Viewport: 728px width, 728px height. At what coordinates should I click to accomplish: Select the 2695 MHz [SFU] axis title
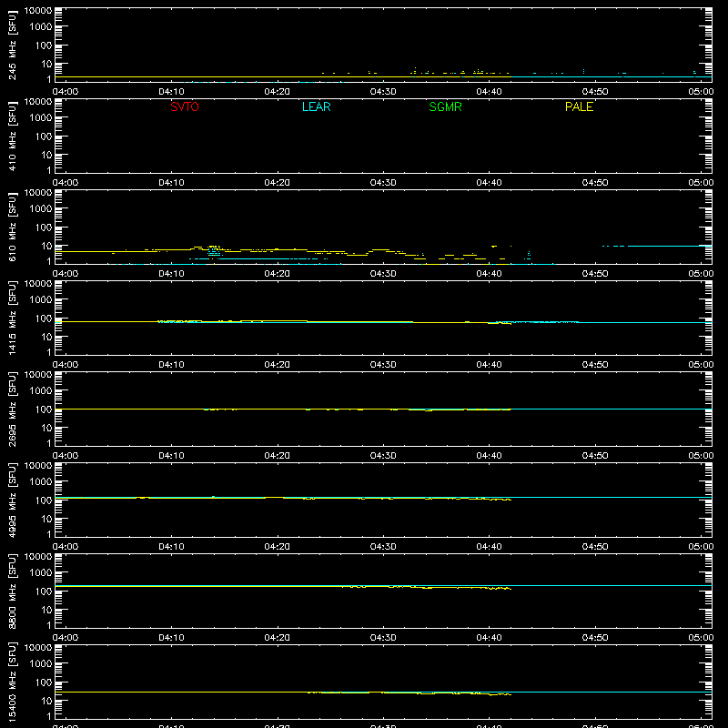(x=12, y=409)
